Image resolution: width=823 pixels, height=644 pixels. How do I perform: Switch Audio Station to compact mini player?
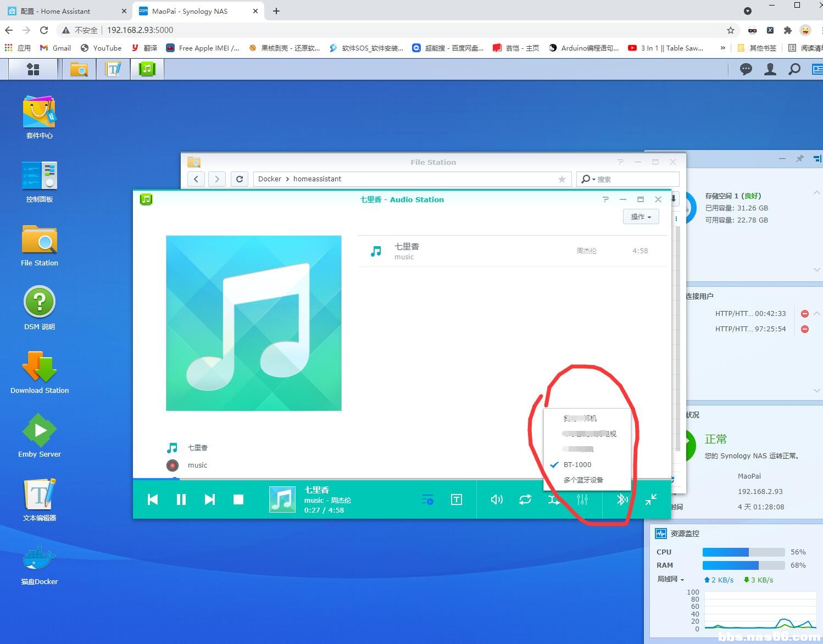tap(651, 499)
